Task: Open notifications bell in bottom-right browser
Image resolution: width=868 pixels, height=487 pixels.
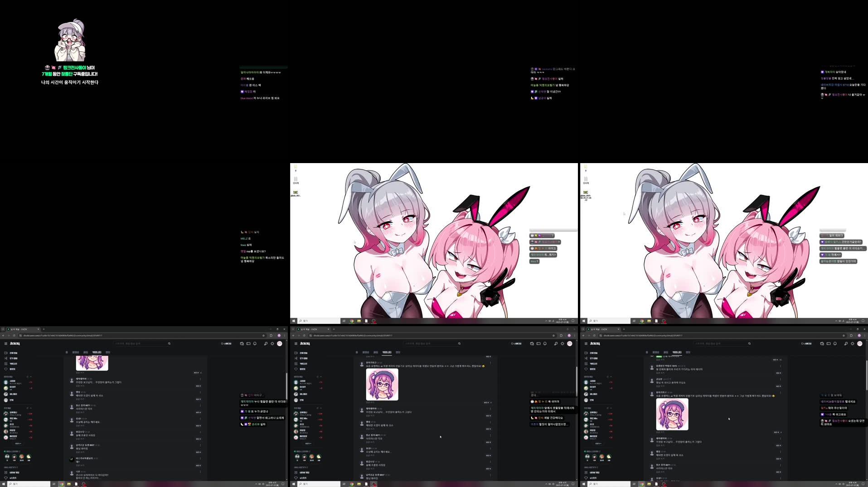Action: (835, 343)
